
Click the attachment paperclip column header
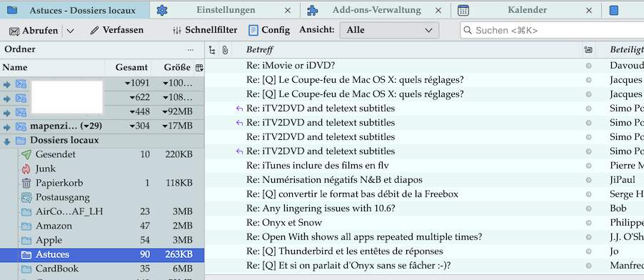pyautogui.click(x=225, y=50)
